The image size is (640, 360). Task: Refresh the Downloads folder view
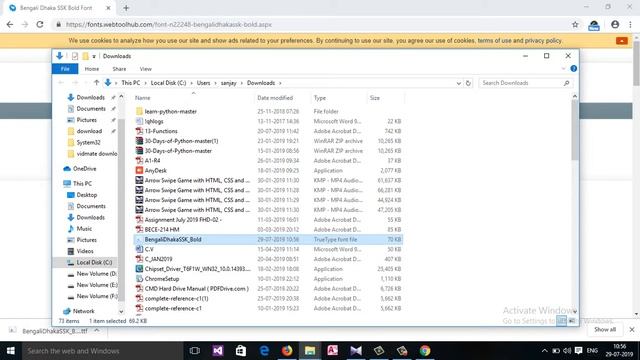point(468,83)
